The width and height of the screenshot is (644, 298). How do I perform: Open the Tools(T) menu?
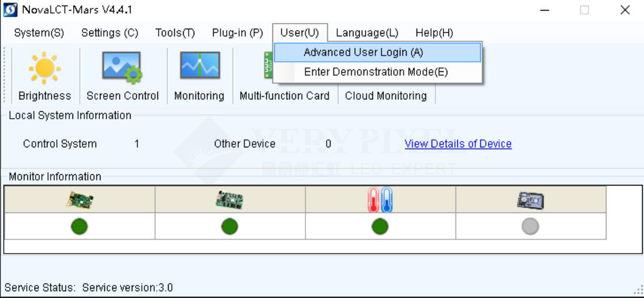pos(175,33)
